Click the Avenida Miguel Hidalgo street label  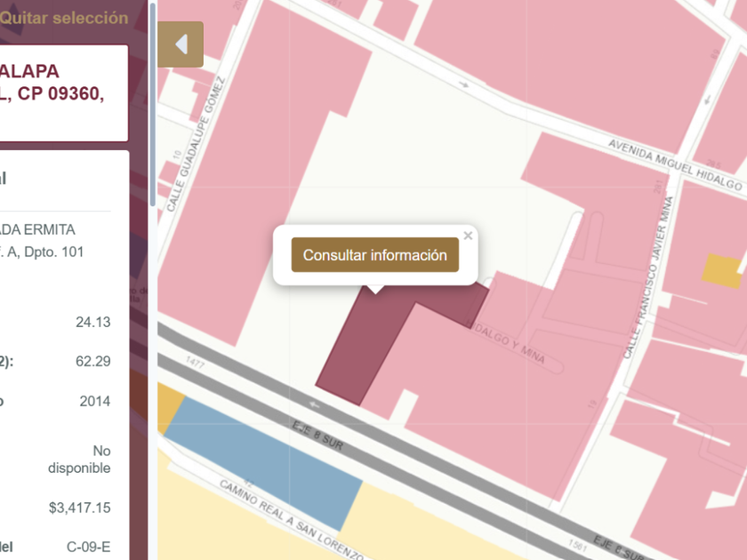pos(674,164)
